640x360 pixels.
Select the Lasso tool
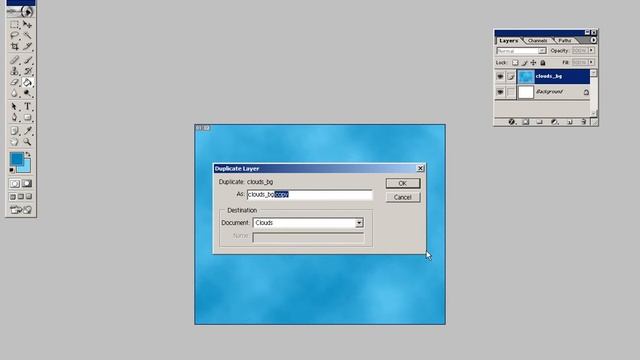(14, 36)
